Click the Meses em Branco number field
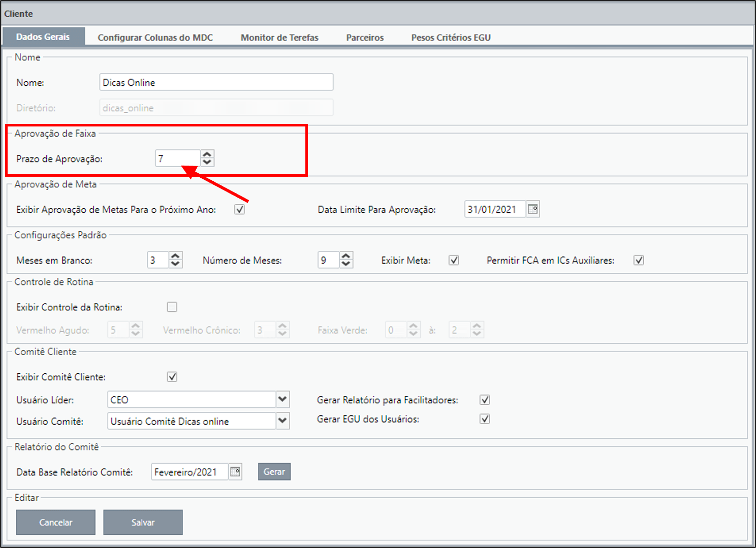This screenshot has width=756, height=548. (158, 260)
